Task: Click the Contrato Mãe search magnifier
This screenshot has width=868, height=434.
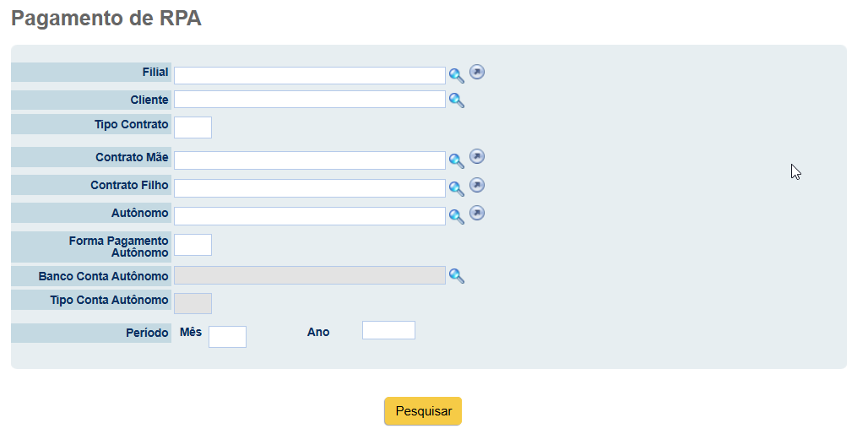Action: [456, 161]
